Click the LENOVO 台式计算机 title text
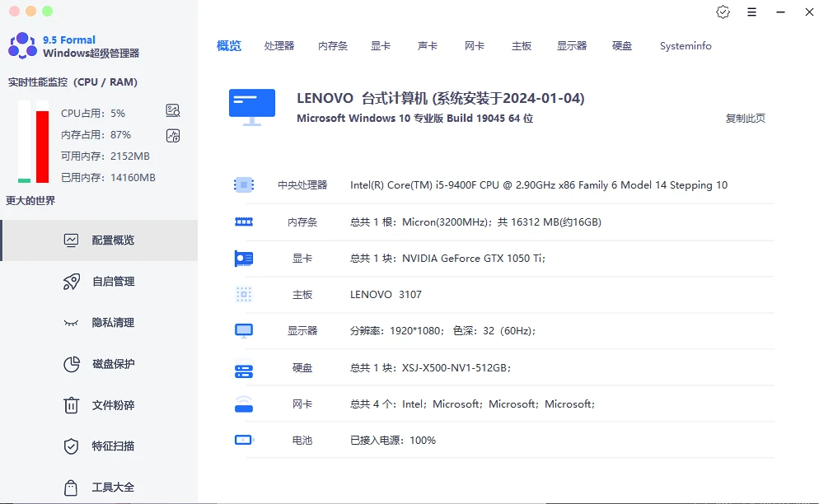 (440, 98)
